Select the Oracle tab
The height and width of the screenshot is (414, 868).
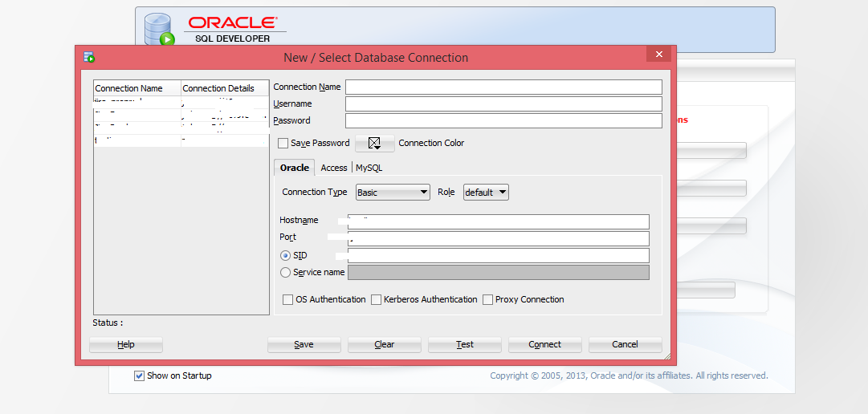294,168
